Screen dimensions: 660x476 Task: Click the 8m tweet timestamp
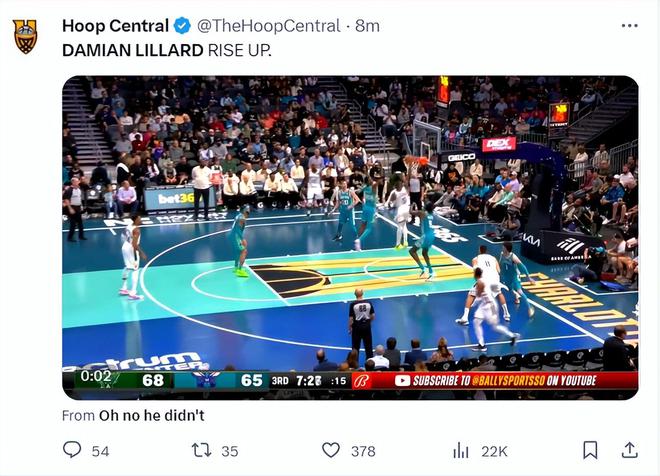[x=367, y=26]
